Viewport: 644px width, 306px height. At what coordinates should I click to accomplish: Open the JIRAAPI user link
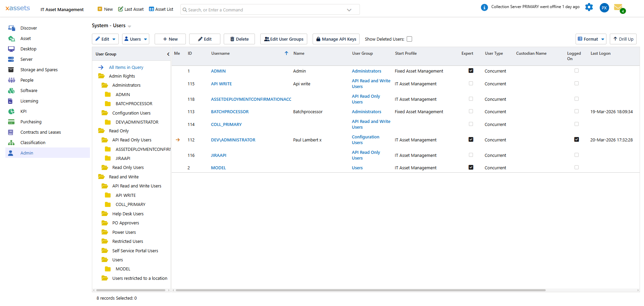click(x=219, y=155)
